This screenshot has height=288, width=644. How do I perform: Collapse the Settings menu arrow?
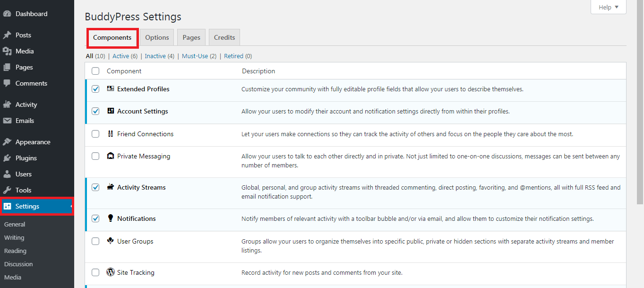coord(72,206)
